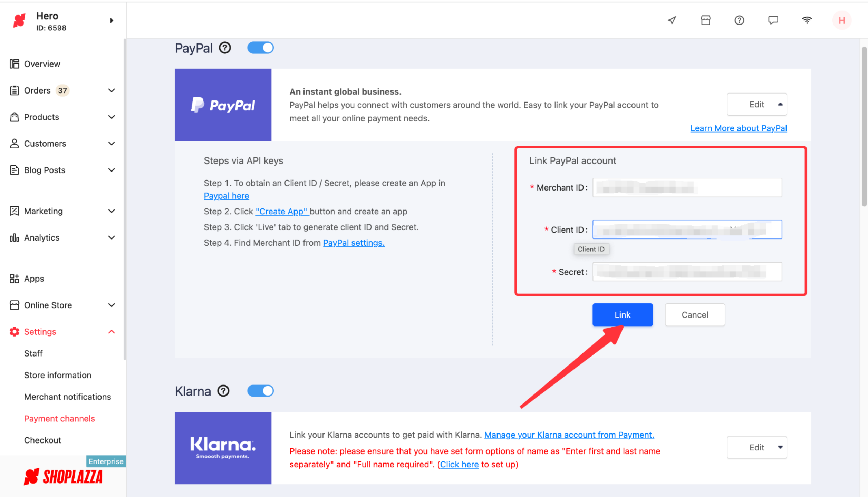Open Staff settings
The height and width of the screenshot is (497, 868).
(x=33, y=353)
